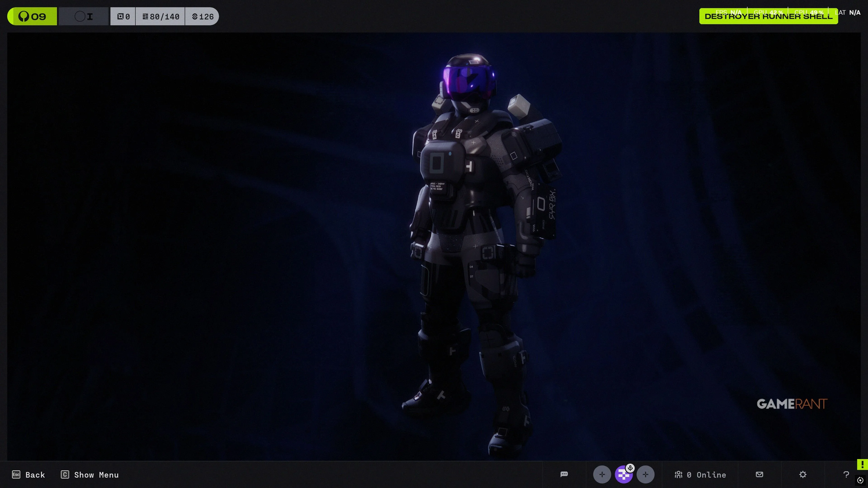Click the help question mark icon
Viewport: 868px width, 488px height.
click(x=846, y=474)
